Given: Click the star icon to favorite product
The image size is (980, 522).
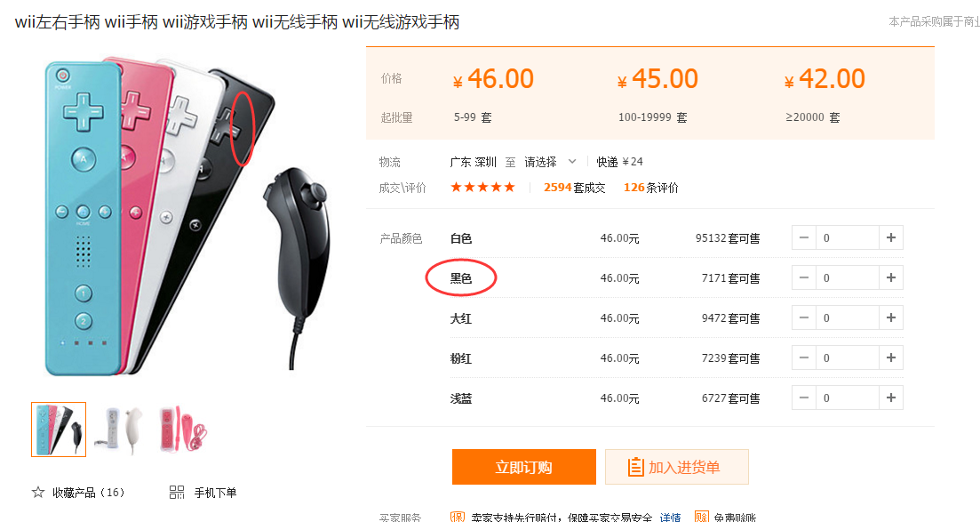Looking at the screenshot, I should click(x=38, y=493).
